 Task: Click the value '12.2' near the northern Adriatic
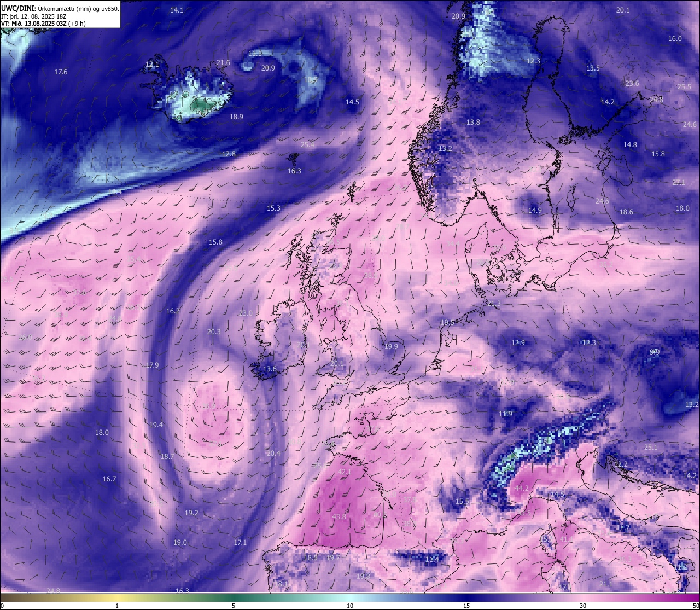(621, 464)
